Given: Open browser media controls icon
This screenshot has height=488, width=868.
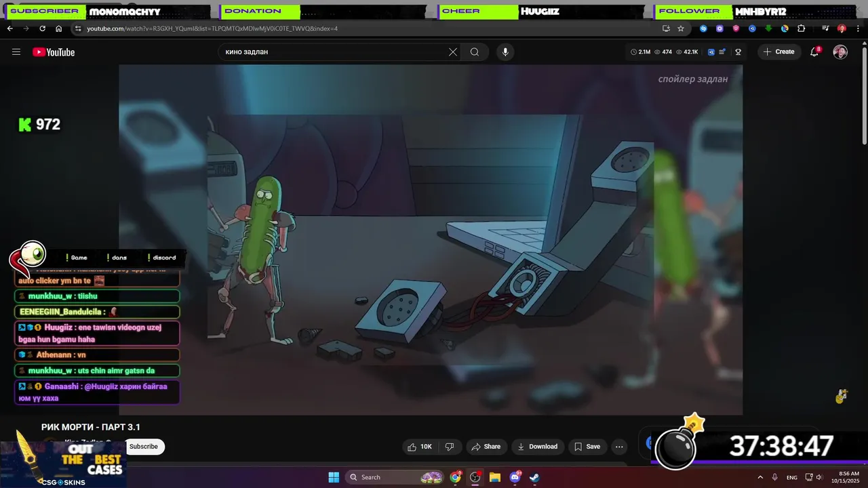Looking at the screenshot, I should coord(825,28).
